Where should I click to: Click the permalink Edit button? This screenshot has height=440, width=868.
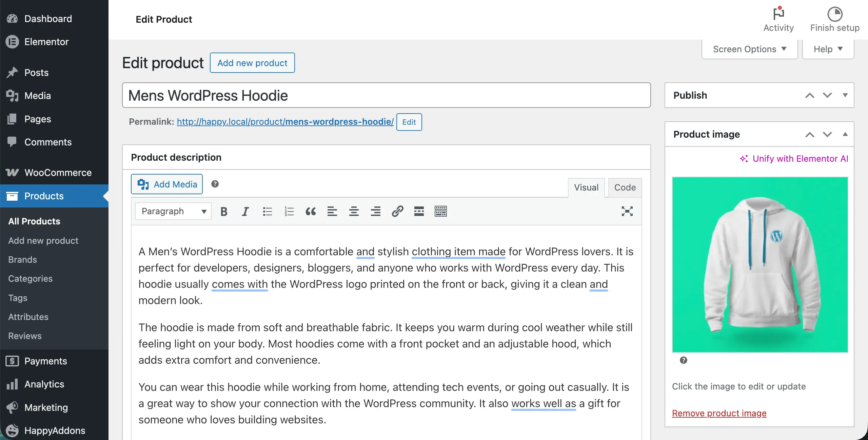[x=409, y=122]
